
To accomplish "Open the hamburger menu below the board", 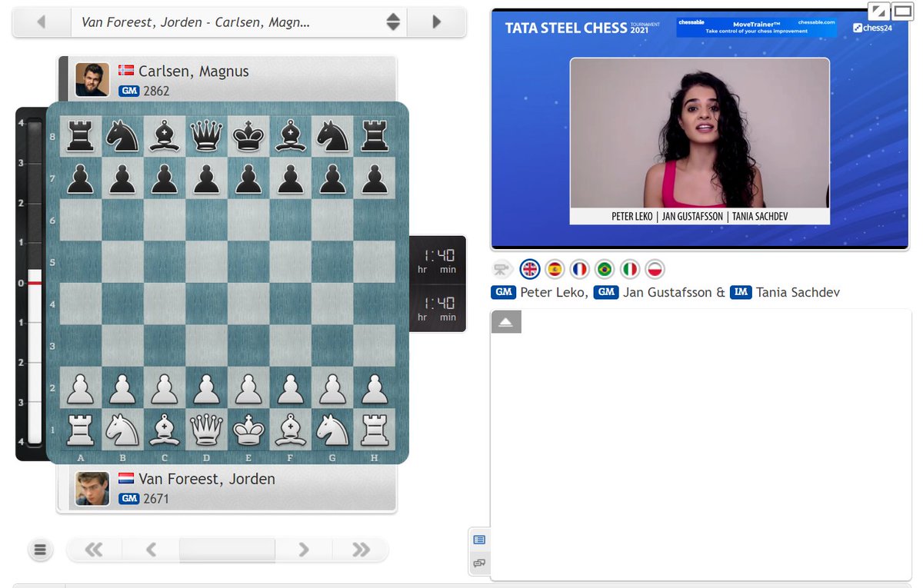I will (41, 550).
